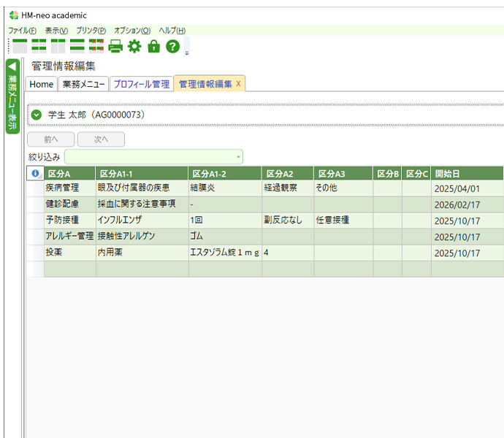Switch to the Home tab
Screen dimensions: 504x438
(41, 84)
